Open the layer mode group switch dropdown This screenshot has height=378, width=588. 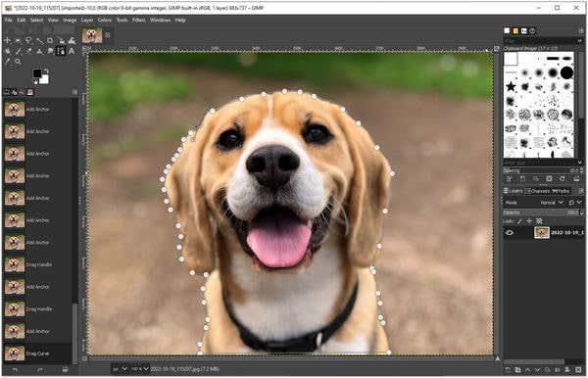(575, 203)
